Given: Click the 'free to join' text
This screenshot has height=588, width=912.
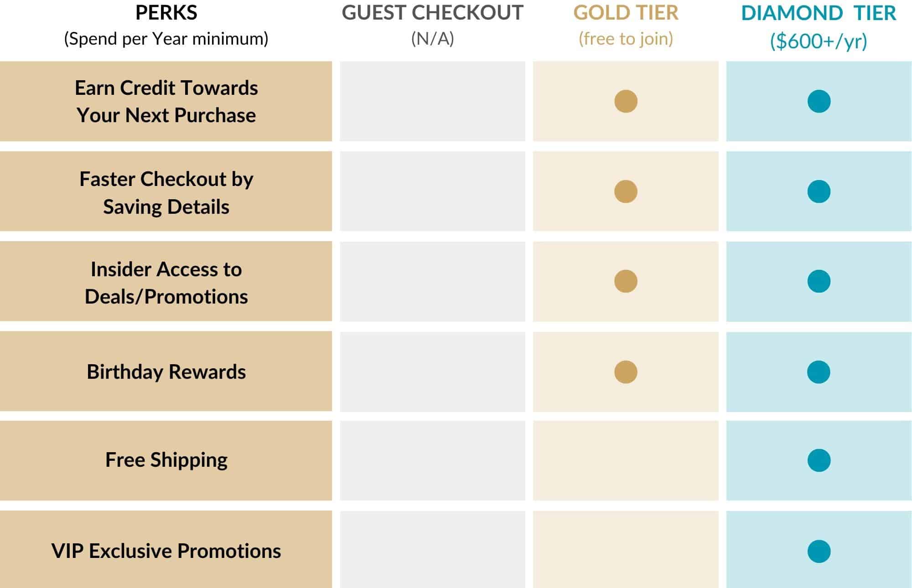Looking at the screenshot, I should [626, 39].
